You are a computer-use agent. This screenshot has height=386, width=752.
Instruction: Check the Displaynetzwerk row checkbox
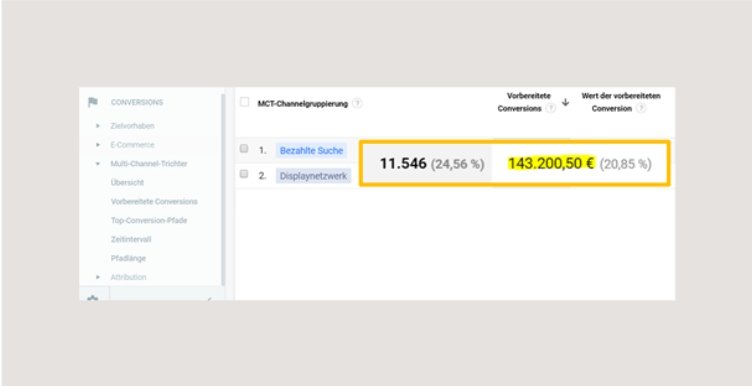[244, 174]
